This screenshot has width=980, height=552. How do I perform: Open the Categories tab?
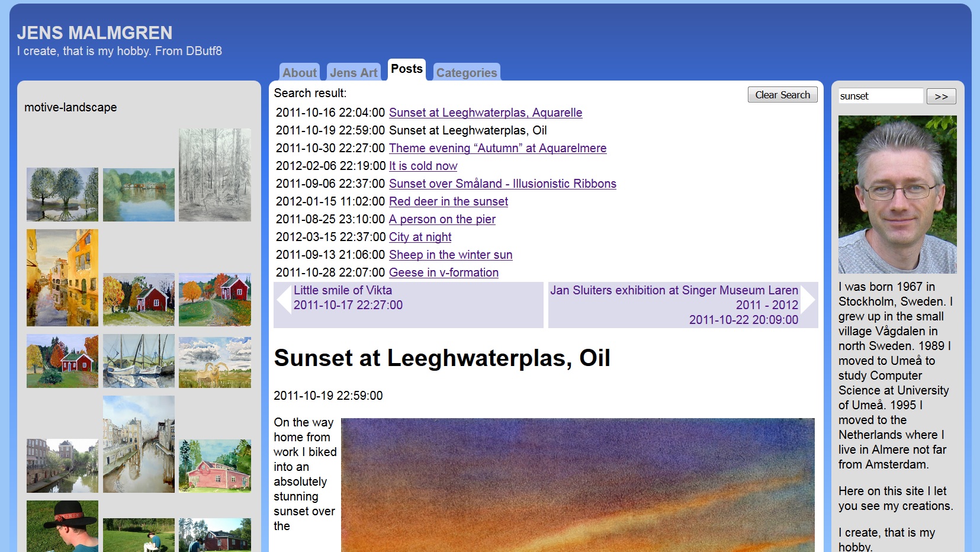pyautogui.click(x=467, y=72)
